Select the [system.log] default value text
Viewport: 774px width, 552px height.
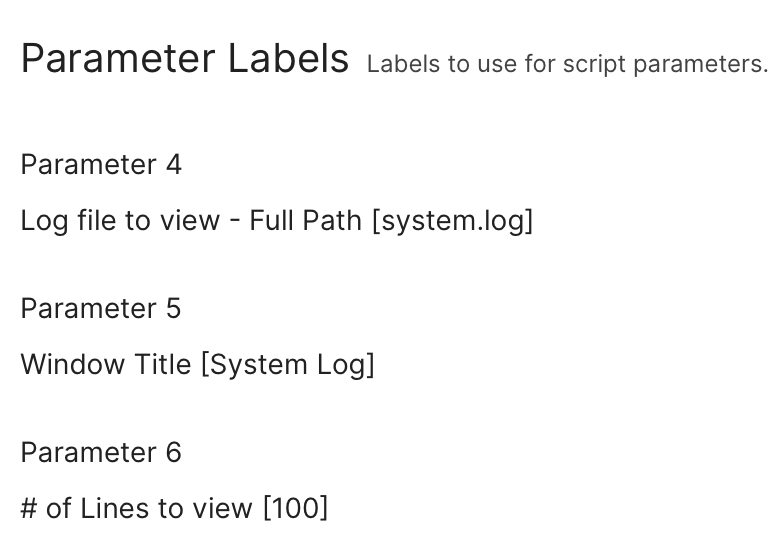click(453, 221)
